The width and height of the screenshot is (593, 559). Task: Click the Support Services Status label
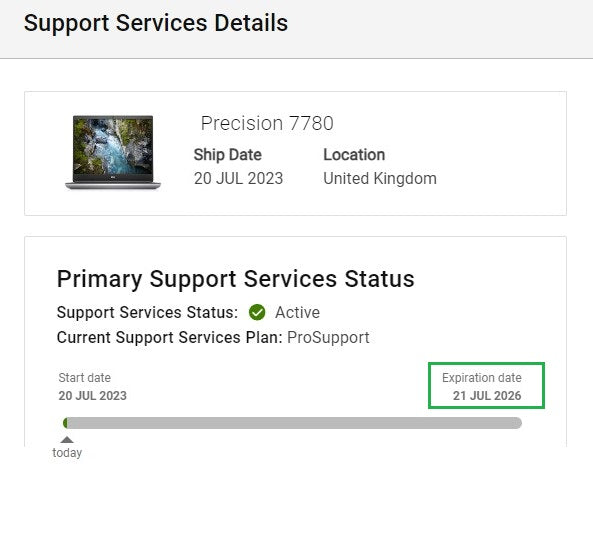pyautogui.click(x=147, y=312)
